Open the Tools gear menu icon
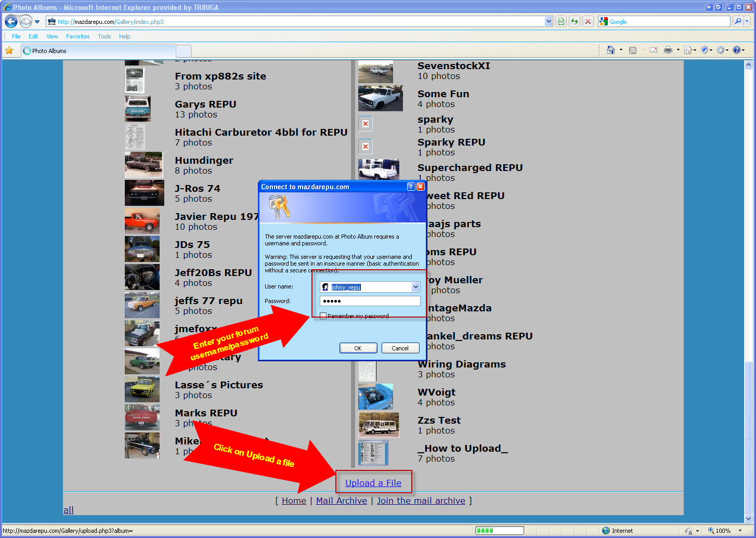The width and height of the screenshot is (756, 538). [x=723, y=50]
